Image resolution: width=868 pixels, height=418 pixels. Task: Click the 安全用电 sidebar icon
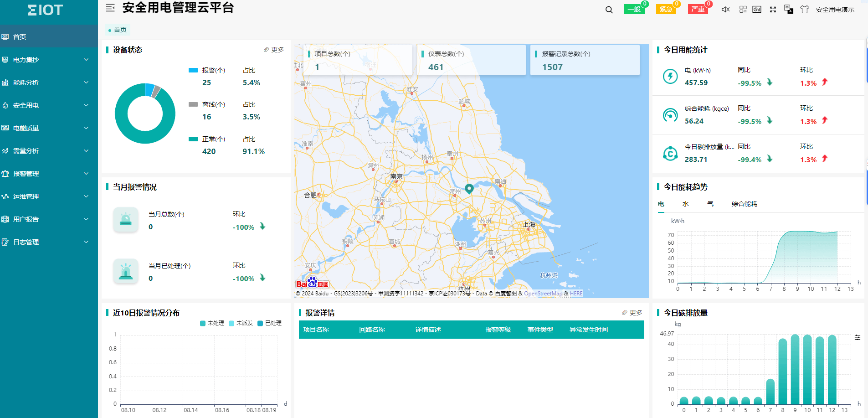click(5, 105)
